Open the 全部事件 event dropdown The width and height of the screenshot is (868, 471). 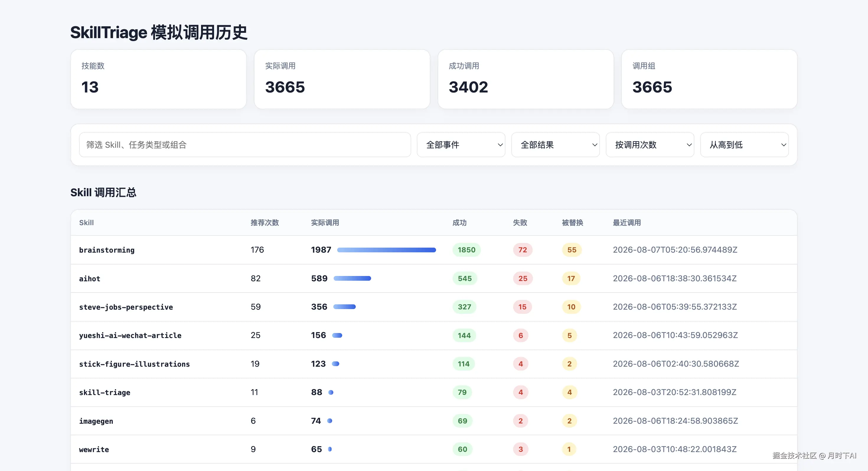tap(461, 144)
